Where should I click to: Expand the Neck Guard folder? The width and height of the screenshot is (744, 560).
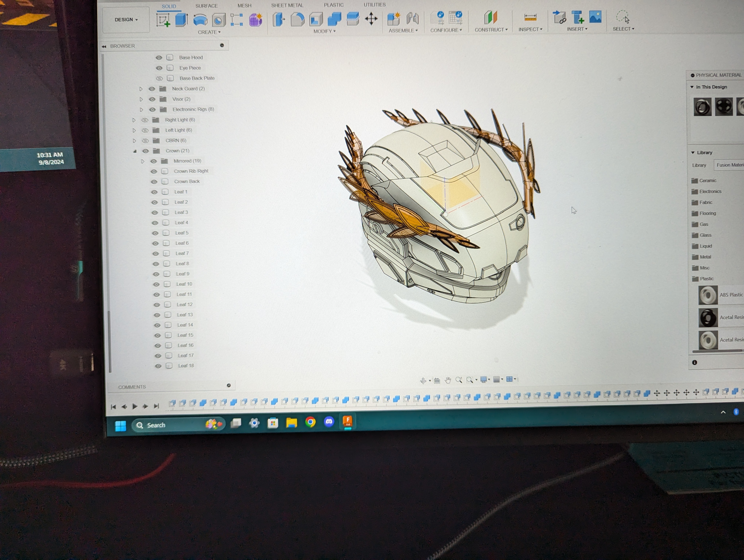tap(141, 89)
